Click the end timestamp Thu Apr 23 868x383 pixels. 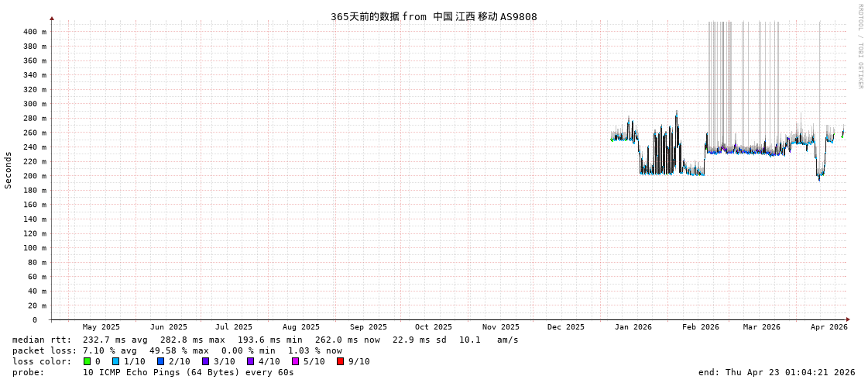pos(776,372)
